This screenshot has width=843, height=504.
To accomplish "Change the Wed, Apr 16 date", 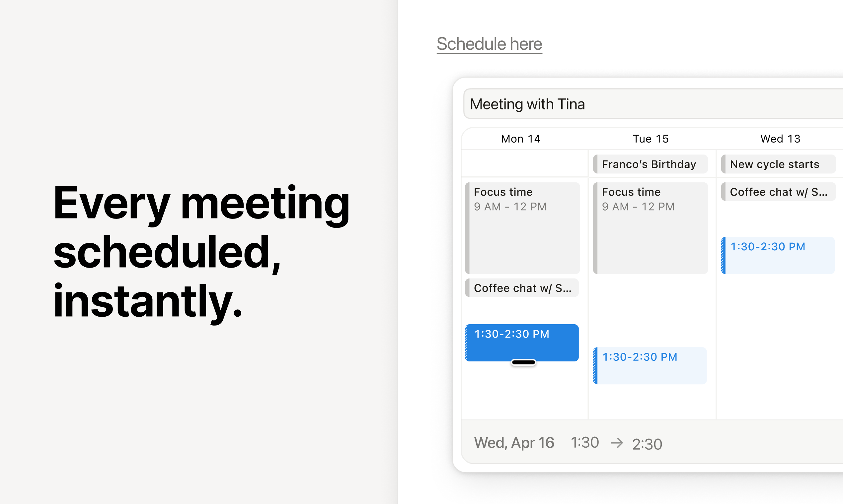I will (514, 443).
